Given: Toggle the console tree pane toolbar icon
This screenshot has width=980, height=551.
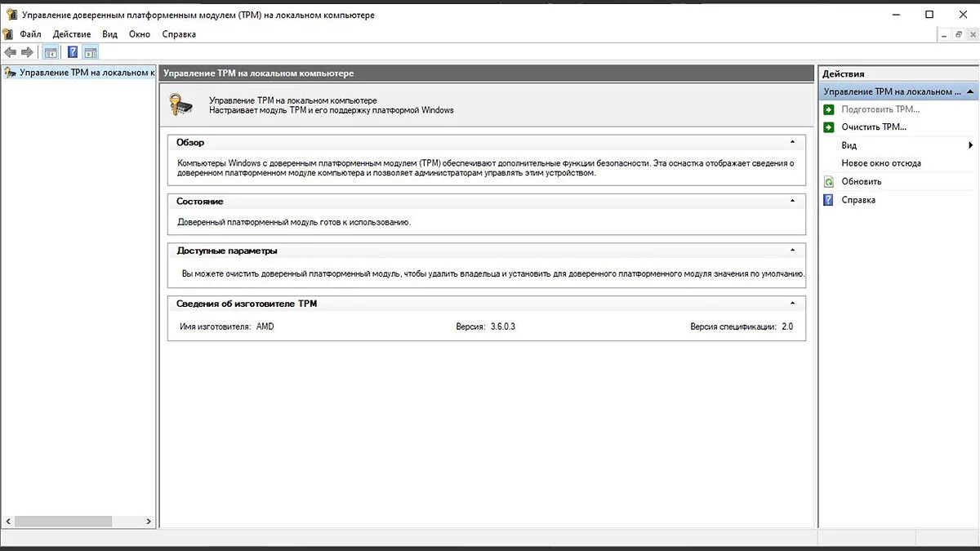Looking at the screenshot, I should (51, 52).
